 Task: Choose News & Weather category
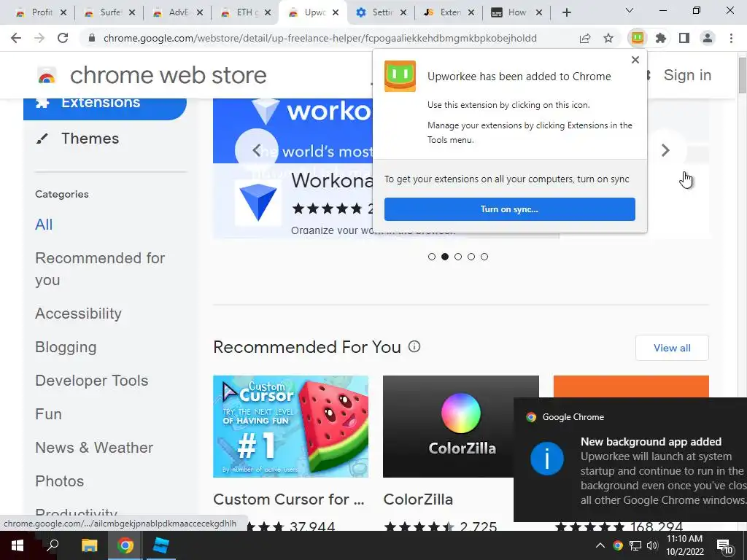(x=94, y=448)
